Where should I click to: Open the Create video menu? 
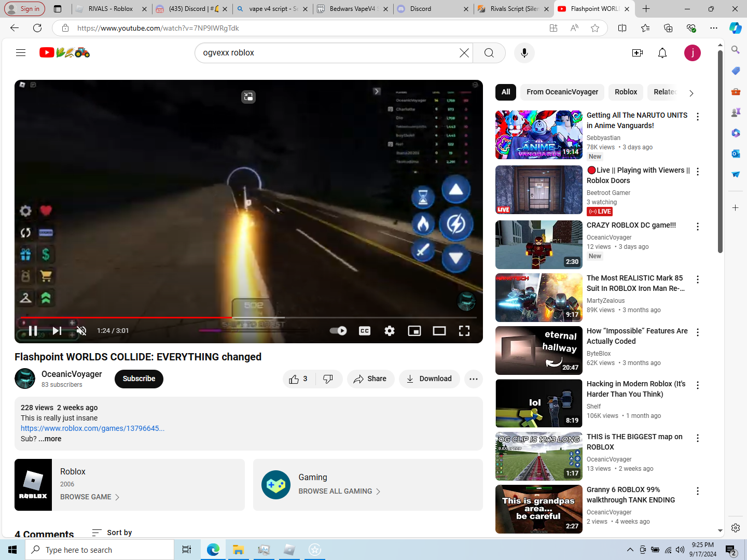(x=638, y=53)
